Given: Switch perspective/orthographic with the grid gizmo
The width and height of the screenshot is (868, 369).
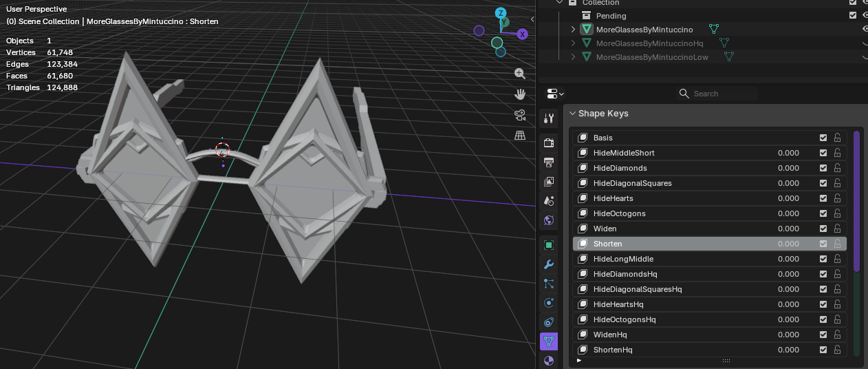Looking at the screenshot, I should pos(520,136).
